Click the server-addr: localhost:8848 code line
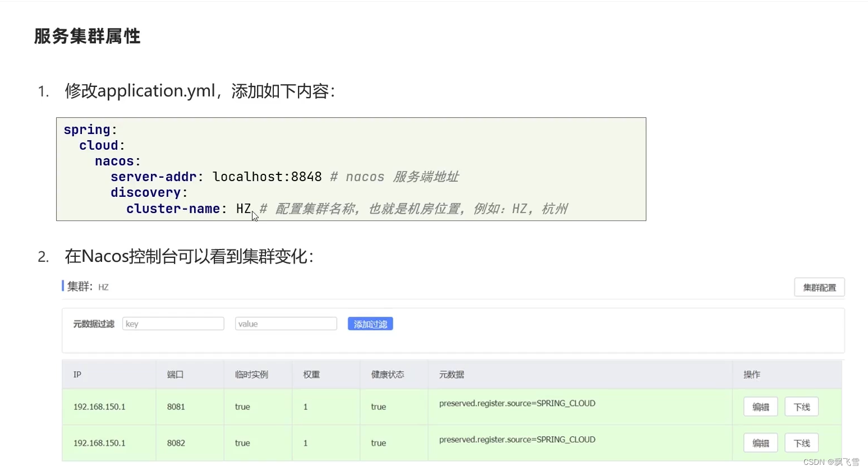Image resolution: width=868 pixels, height=471 pixels. (x=284, y=177)
